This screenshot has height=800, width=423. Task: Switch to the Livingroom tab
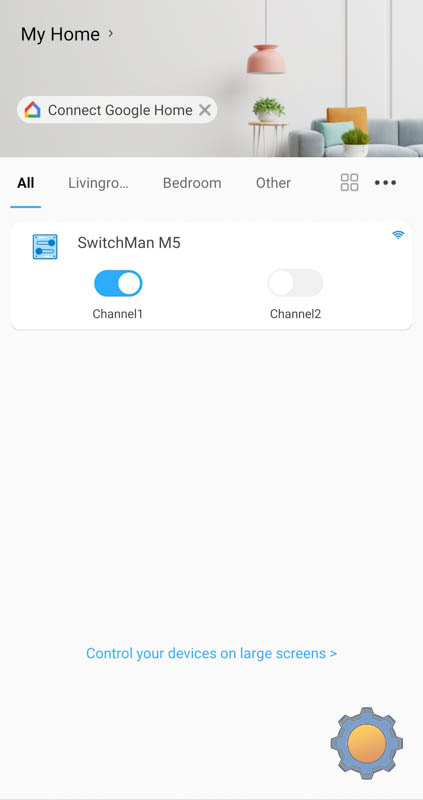98,183
